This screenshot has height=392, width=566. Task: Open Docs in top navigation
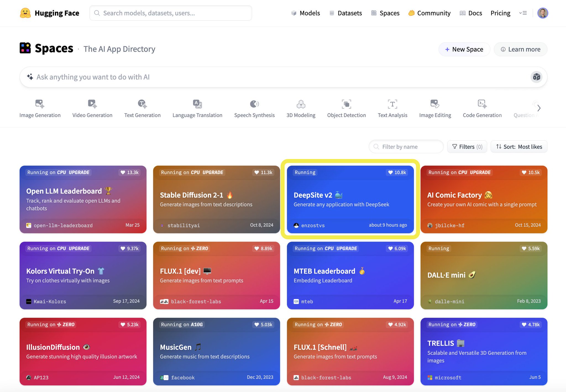tap(471, 13)
